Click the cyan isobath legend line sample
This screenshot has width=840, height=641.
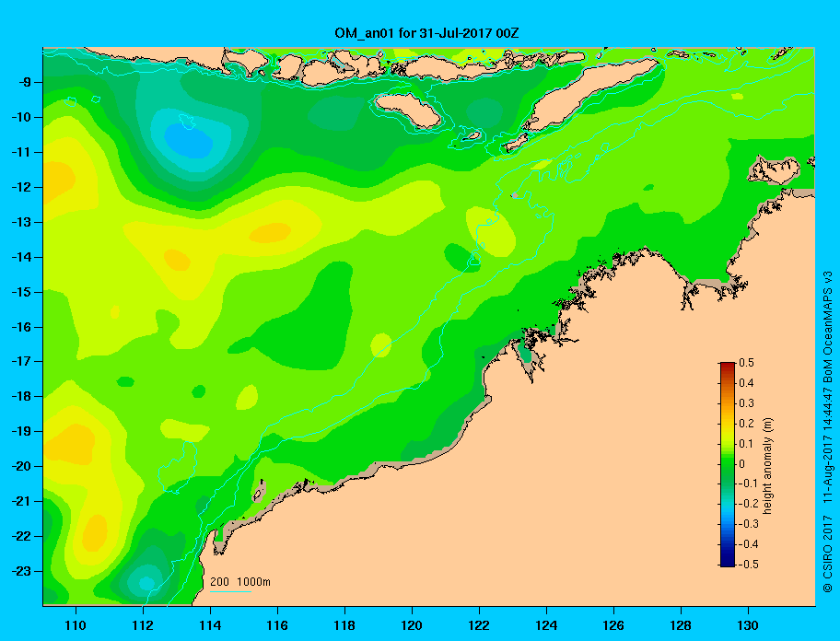(x=230, y=592)
